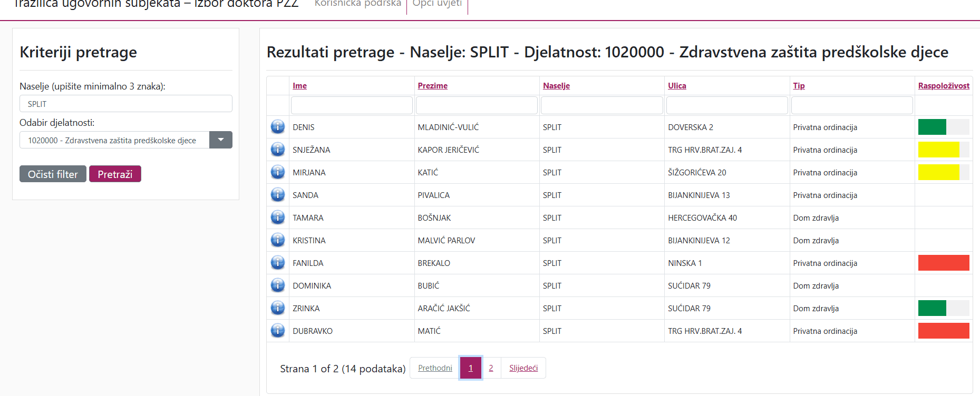Click the Ulica column filter box

point(726,105)
